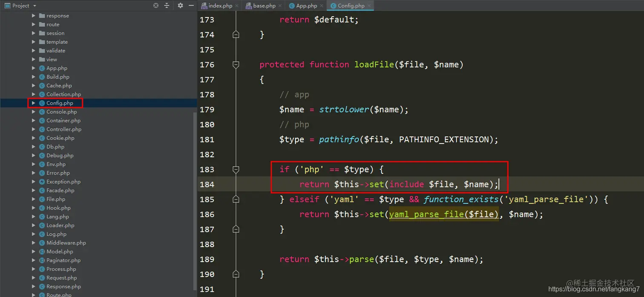Click the Log.php class icon
644x297 pixels.
pos(42,234)
